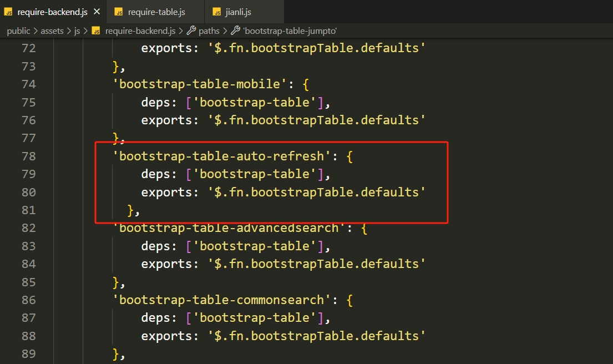Click the '$.fn.bootstrapTable.defaults' string on line 72

316,48
